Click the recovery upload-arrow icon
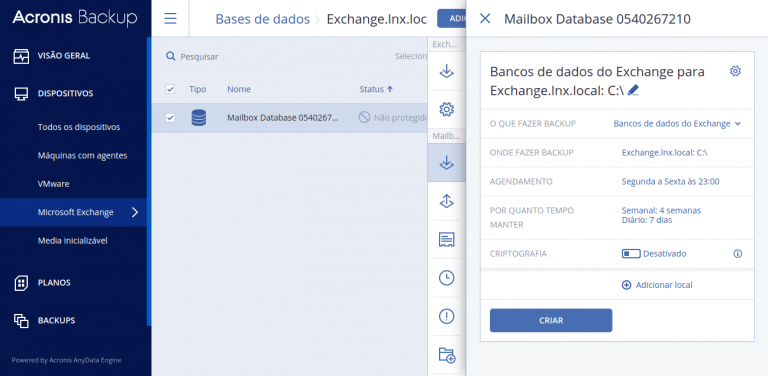 click(x=446, y=201)
